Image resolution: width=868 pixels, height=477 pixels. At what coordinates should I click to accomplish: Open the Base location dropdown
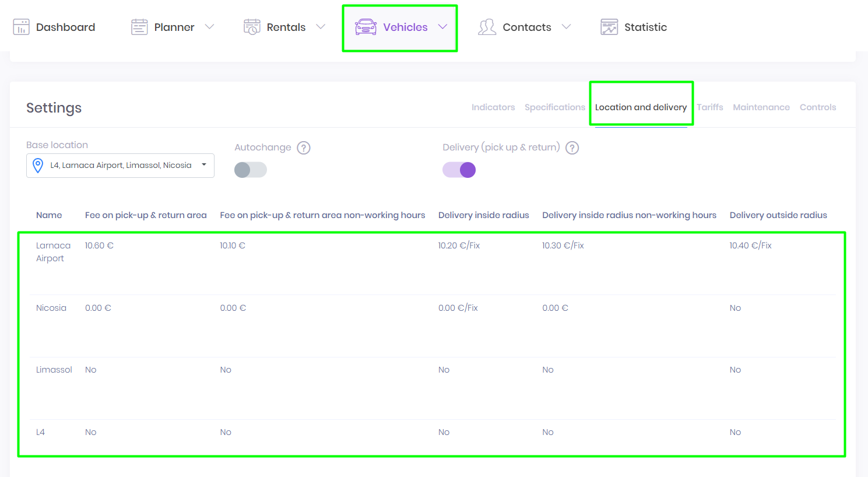pos(120,166)
